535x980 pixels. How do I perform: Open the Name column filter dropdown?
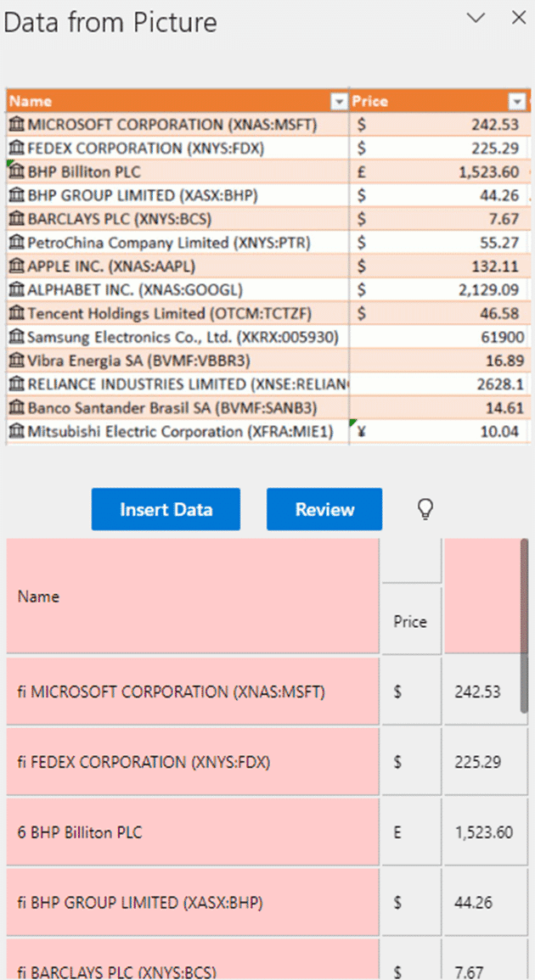339,102
